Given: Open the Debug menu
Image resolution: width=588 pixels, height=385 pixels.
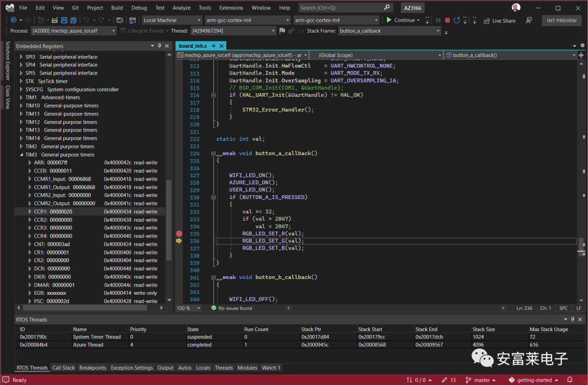Looking at the screenshot, I should [139, 8].
